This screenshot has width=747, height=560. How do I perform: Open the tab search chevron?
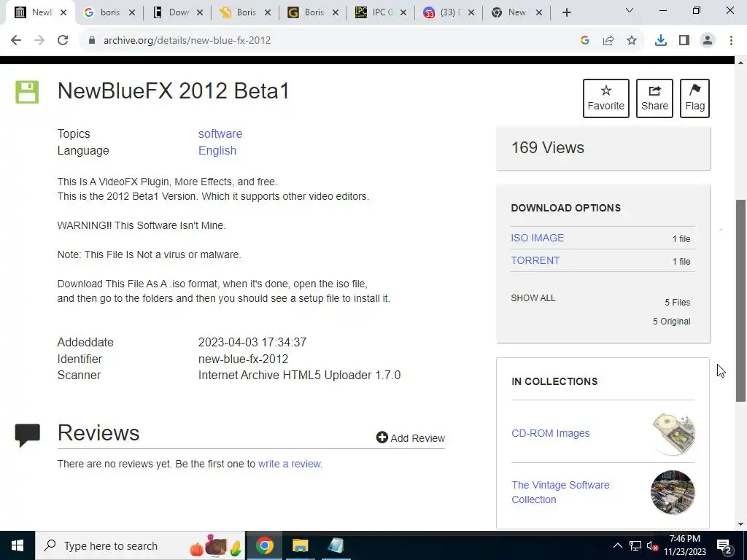tap(630, 10)
